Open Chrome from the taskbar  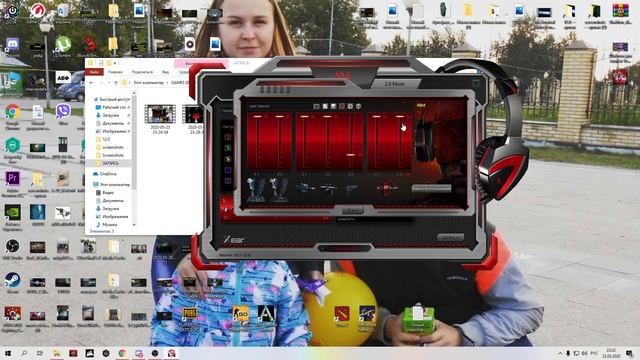(x=122, y=353)
